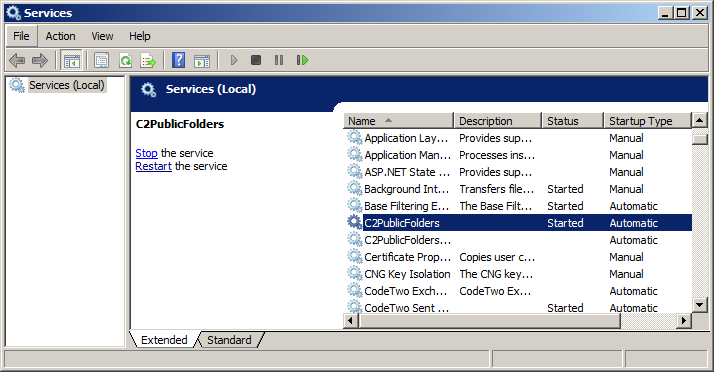The image size is (714, 372).
Task: Click gear icon of Certificate Prop... service
Action: tap(354, 256)
